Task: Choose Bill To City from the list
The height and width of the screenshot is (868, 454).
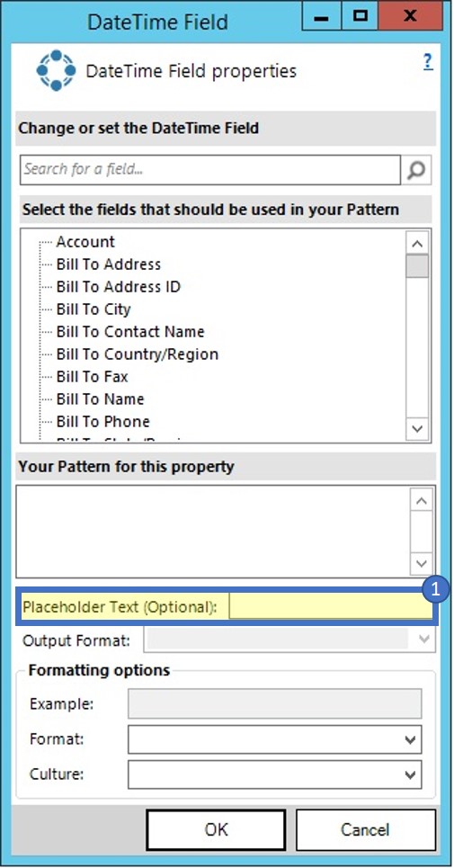Action: click(93, 309)
